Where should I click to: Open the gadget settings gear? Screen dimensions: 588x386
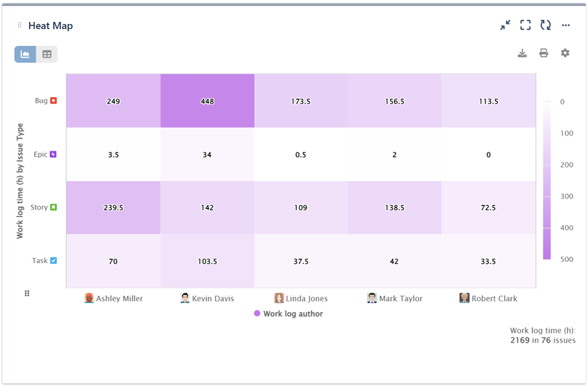(x=565, y=53)
